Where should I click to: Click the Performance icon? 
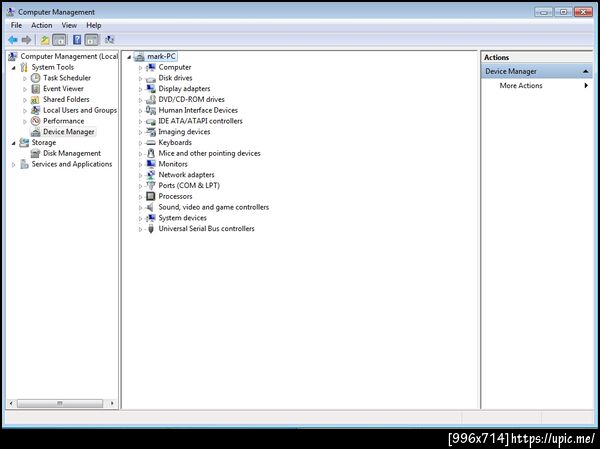point(35,121)
